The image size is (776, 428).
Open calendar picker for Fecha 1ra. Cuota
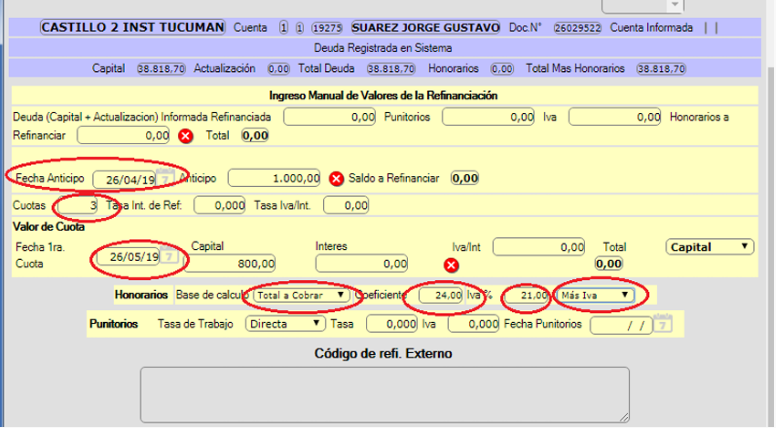[171, 257]
